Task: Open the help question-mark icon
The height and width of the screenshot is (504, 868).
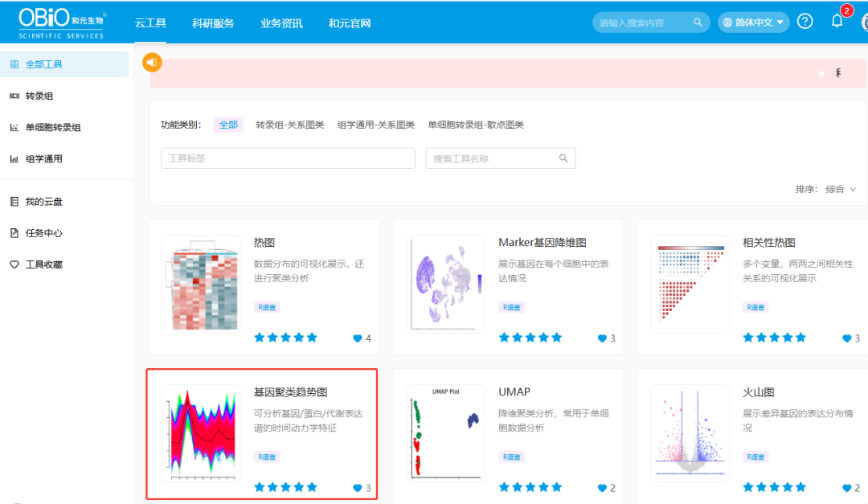Action: coord(805,21)
